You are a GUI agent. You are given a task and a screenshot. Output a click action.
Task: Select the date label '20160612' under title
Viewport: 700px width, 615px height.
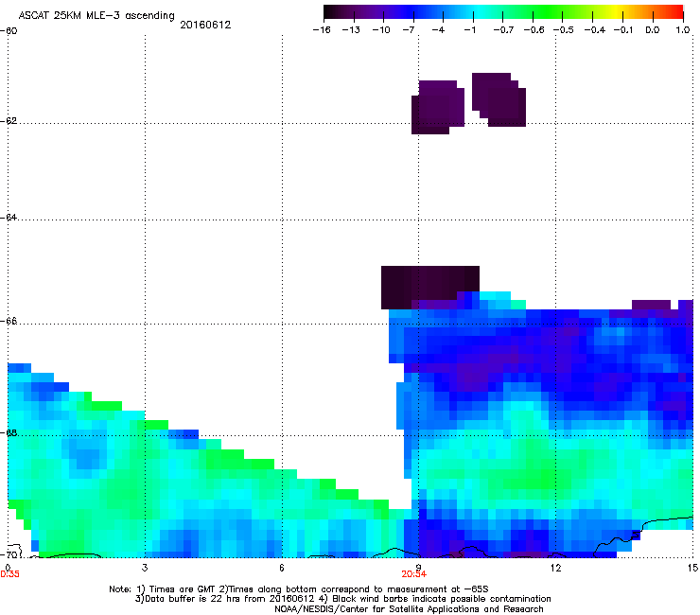[x=205, y=25]
